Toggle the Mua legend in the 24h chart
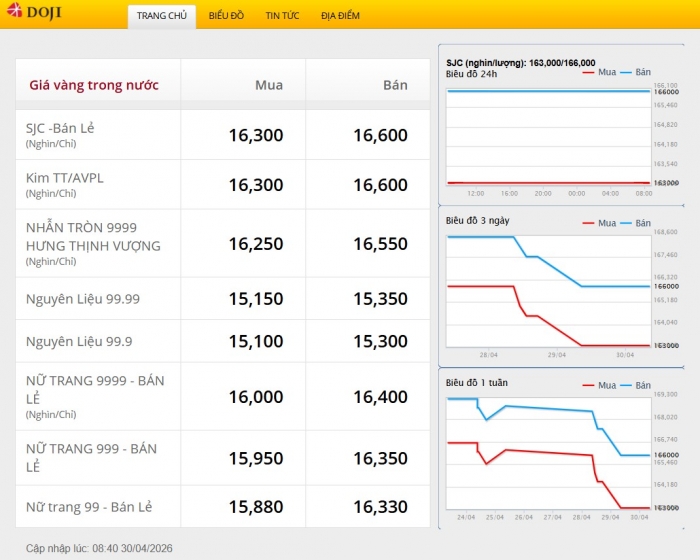This screenshot has height=560, width=700. point(598,73)
